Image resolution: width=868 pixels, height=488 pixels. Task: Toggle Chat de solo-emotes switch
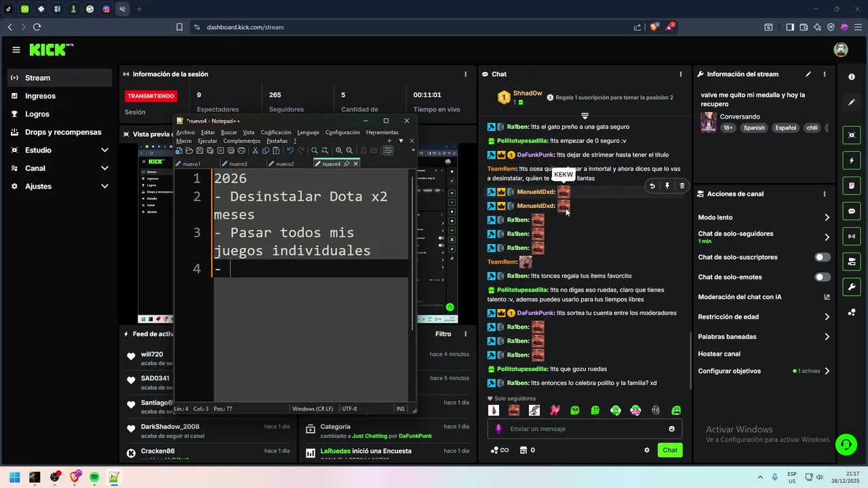823,277
